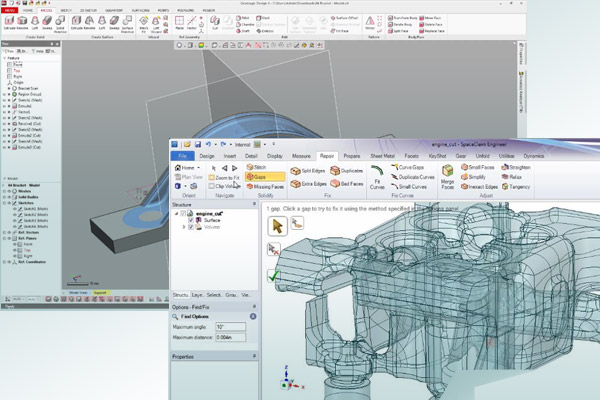
Task: Click Small Curves in Fix Curves group
Action: coord(409,187)
